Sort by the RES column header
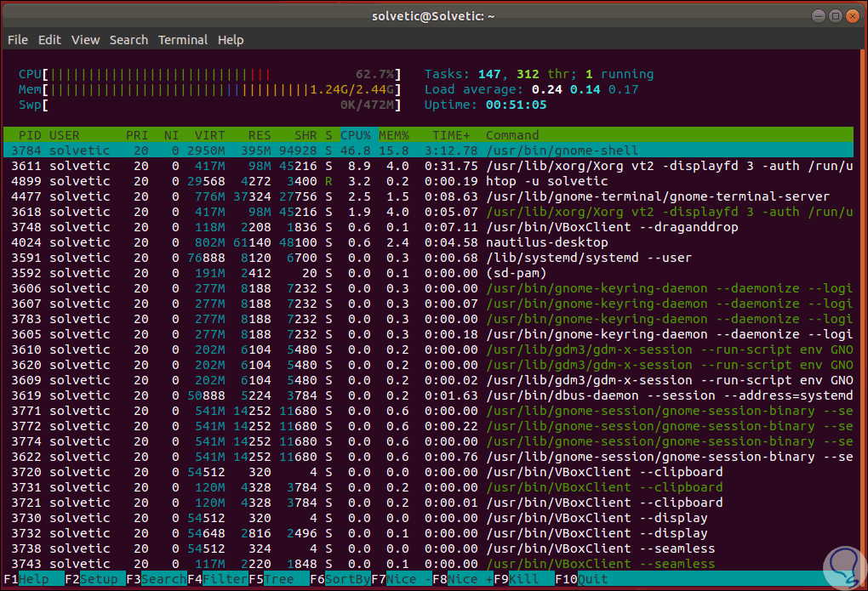Image resolution: width=868 pixels, height=591 pixels. point(259,135)
